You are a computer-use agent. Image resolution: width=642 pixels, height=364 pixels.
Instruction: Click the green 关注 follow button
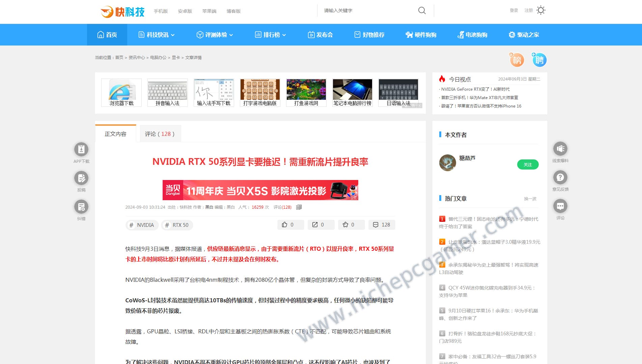[x=528, y=164]
